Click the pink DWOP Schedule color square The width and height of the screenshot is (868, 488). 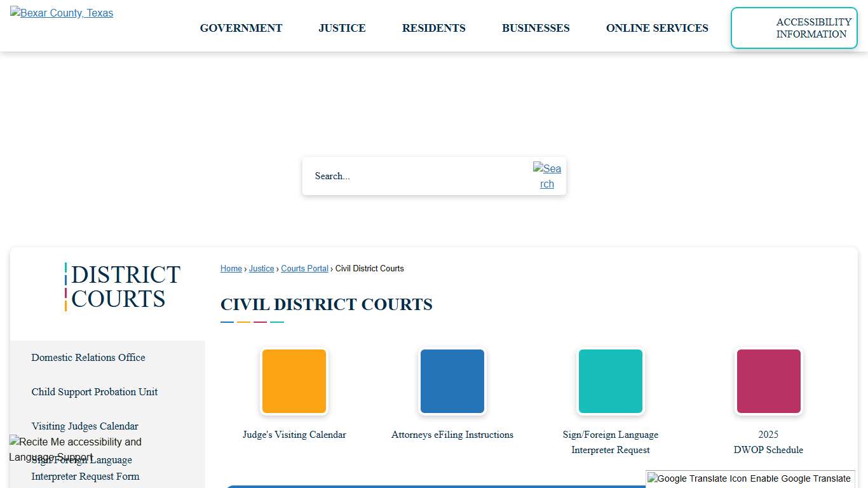[768, 381]
